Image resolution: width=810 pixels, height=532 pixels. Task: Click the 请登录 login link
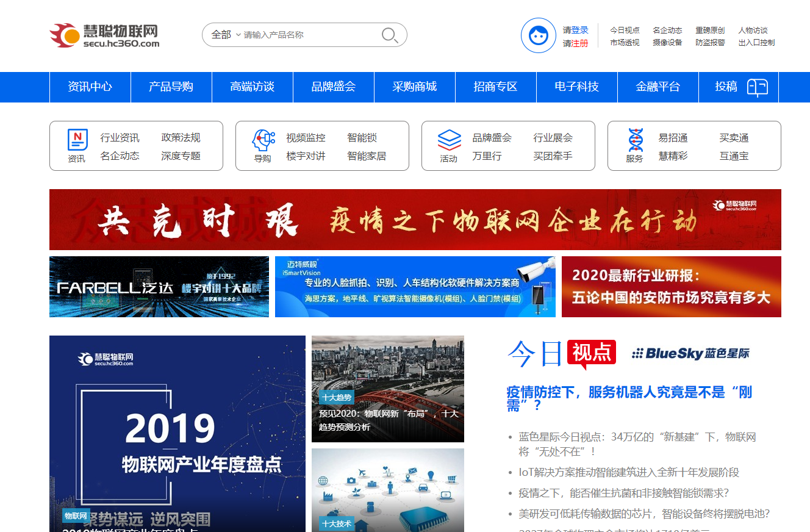pos(575,30)
